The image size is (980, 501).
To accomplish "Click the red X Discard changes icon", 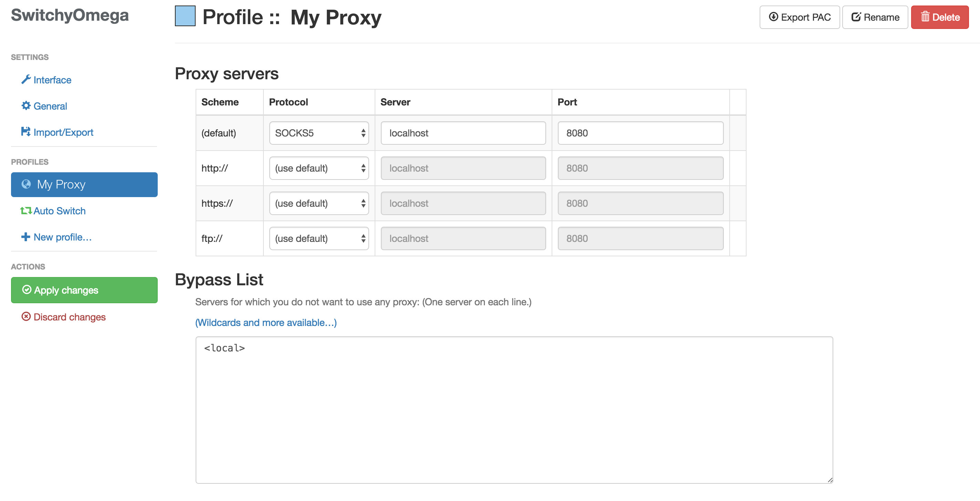I will point(26,317).
